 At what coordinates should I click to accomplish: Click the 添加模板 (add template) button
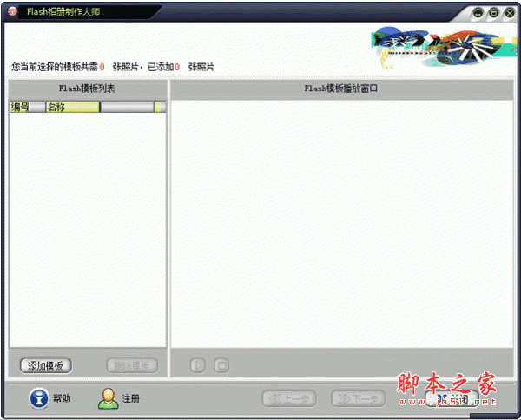tap(45, 365)
